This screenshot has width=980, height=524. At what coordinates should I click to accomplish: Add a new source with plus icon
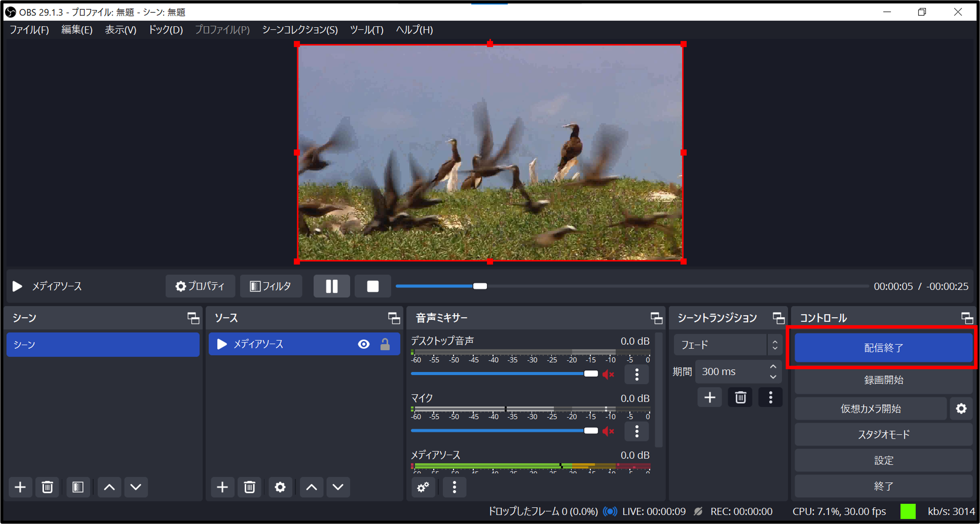click(222, 487)
